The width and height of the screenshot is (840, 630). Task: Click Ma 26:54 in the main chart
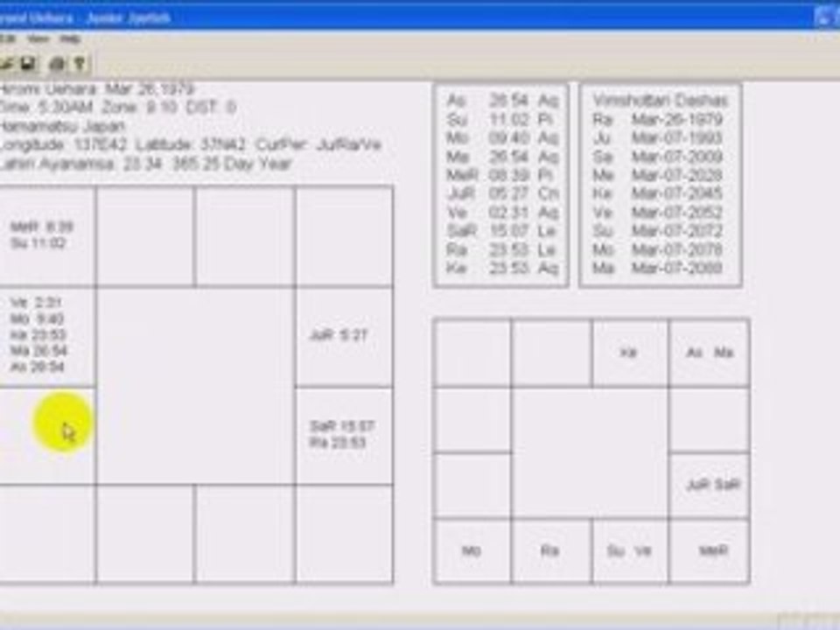(38, 351)
